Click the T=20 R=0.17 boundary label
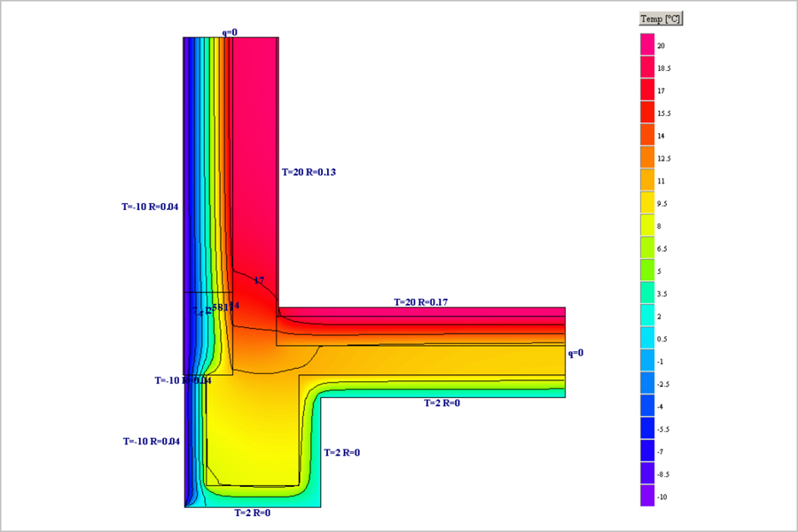 [x=422, y=302]
